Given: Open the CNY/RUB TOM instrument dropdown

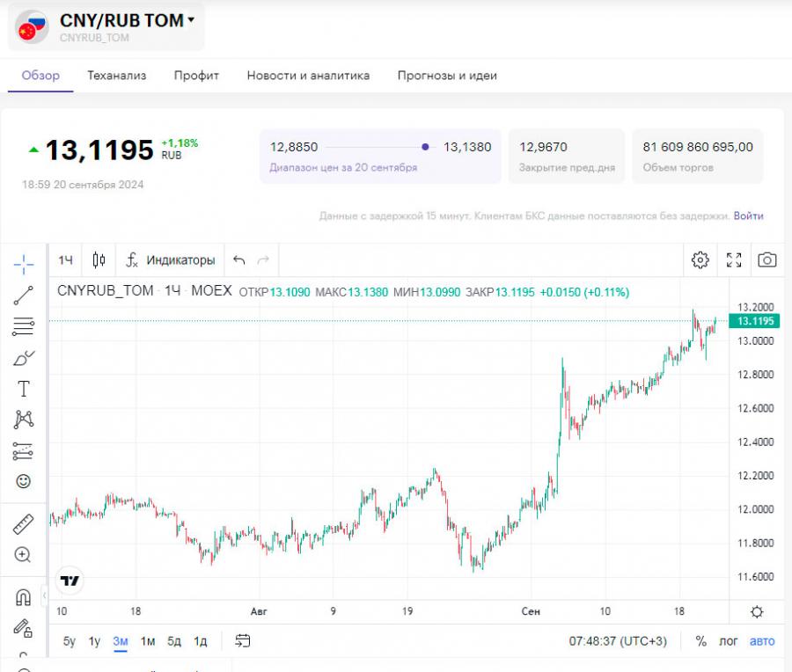Looking at the screenshot, I should pyautogui.click(x=191, y=20).
